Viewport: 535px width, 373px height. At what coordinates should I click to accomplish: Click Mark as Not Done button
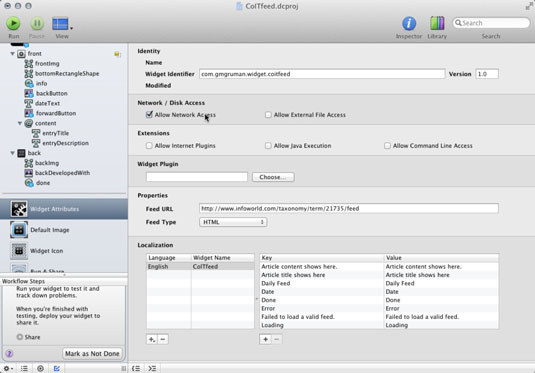point(92,354)
